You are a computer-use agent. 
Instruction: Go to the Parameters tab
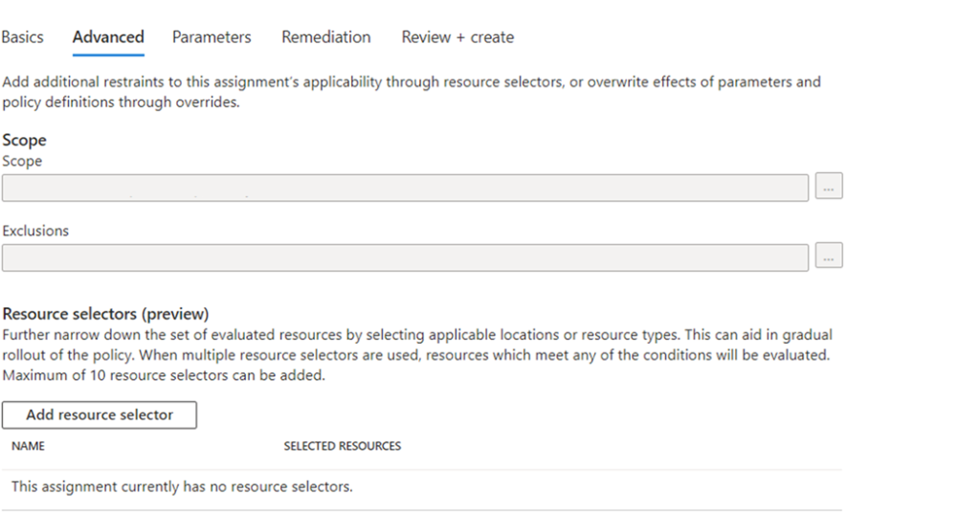pyautogui.click(x=212, y=37)
